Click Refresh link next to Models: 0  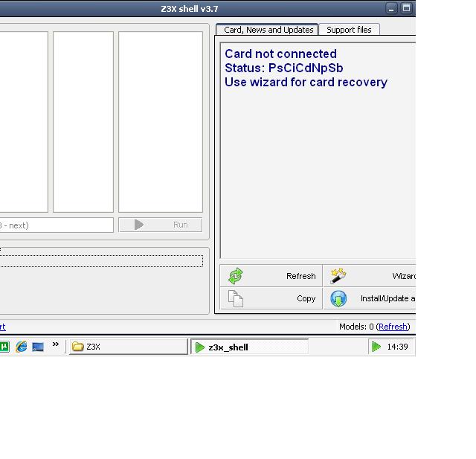(393, 327)
